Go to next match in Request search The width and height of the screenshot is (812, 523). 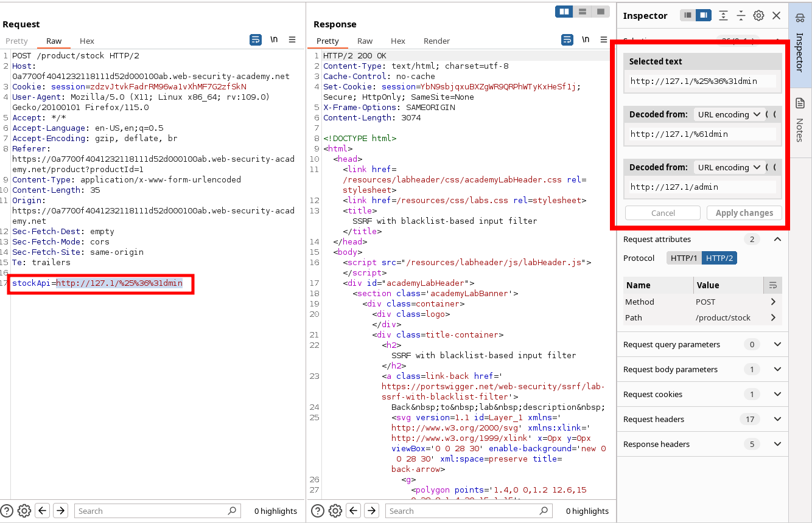coord(60,511)
